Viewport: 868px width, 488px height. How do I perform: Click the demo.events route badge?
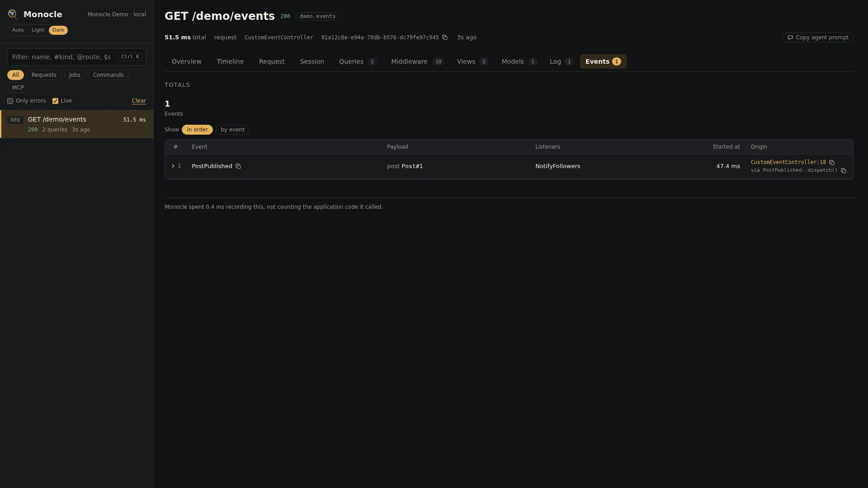coord(317,16)
